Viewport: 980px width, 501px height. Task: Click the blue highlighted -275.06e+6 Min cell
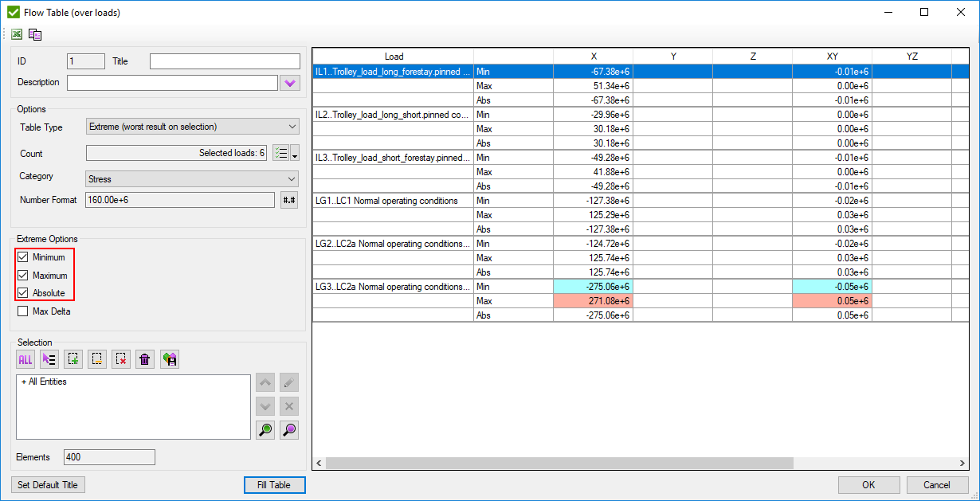coord(594,287)
